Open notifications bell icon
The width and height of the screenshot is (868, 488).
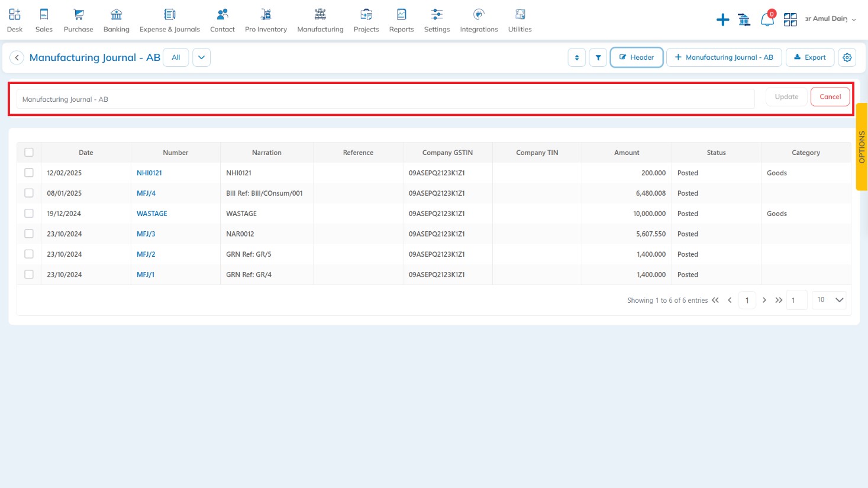pos(767,20)
